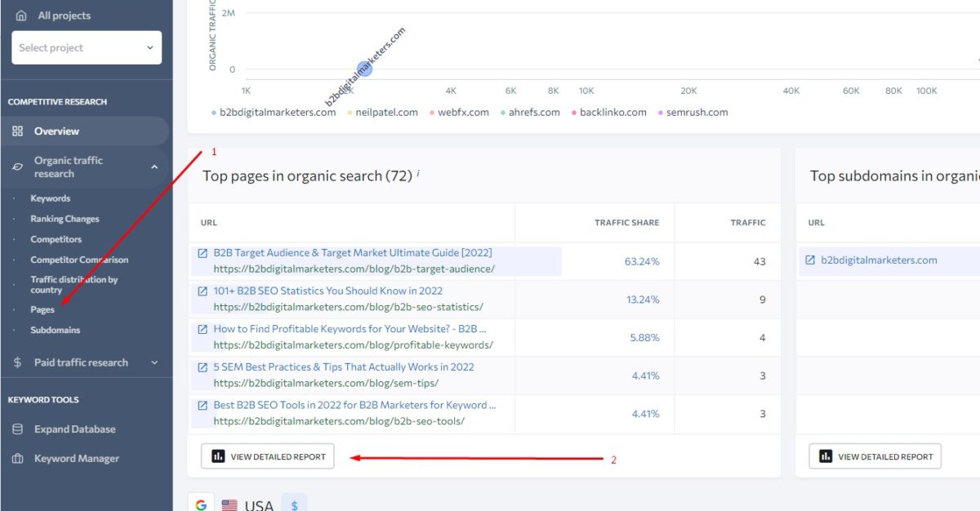Viewport: 980px width, 511px height.
Task: Click the Paid traffic research dollar icon
Action: click(16, 362)
